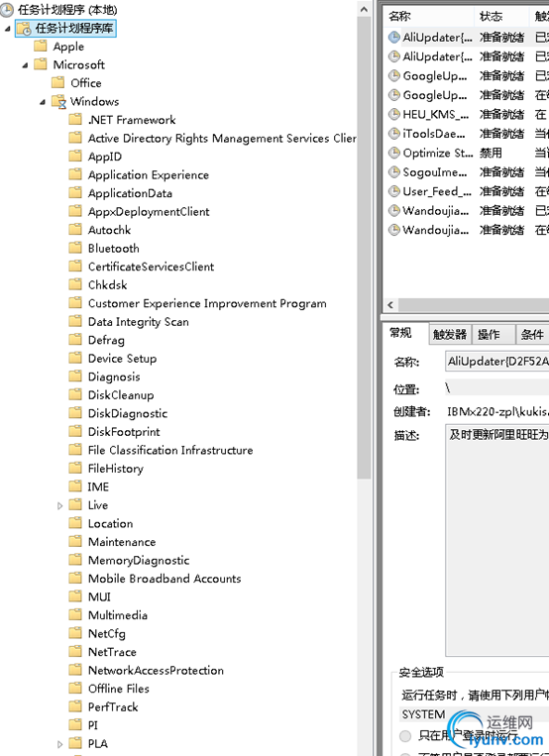The image size is (549, 756).
Task: Click clock icon of first AliUpdater task
Action: coord(394,37)
